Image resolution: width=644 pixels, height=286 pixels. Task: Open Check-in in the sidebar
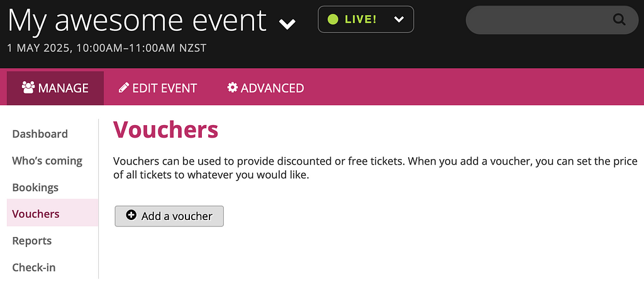tap(34, 268)
